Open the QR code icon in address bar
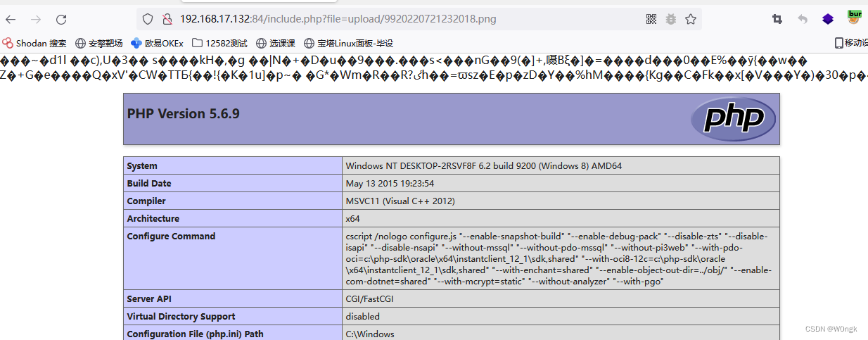Screen dimensions: 868x340 tap(651, 19)
